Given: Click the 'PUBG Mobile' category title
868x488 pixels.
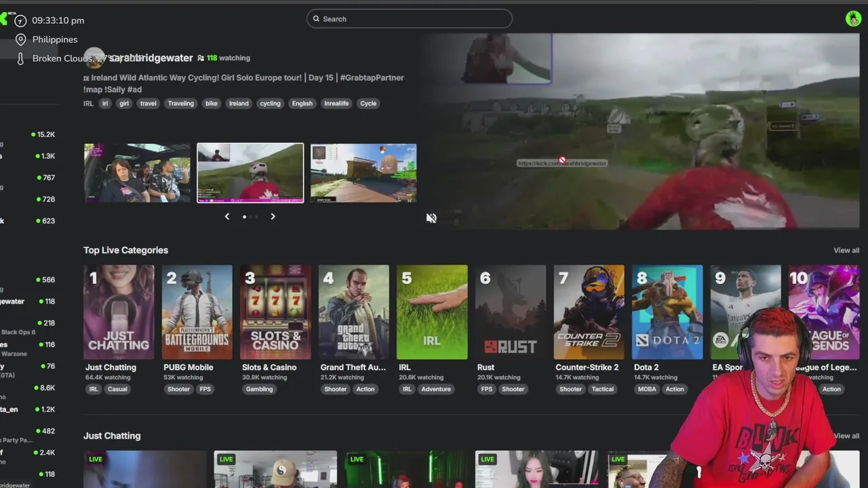Looking at the screenshot, I should coord(189,367).
